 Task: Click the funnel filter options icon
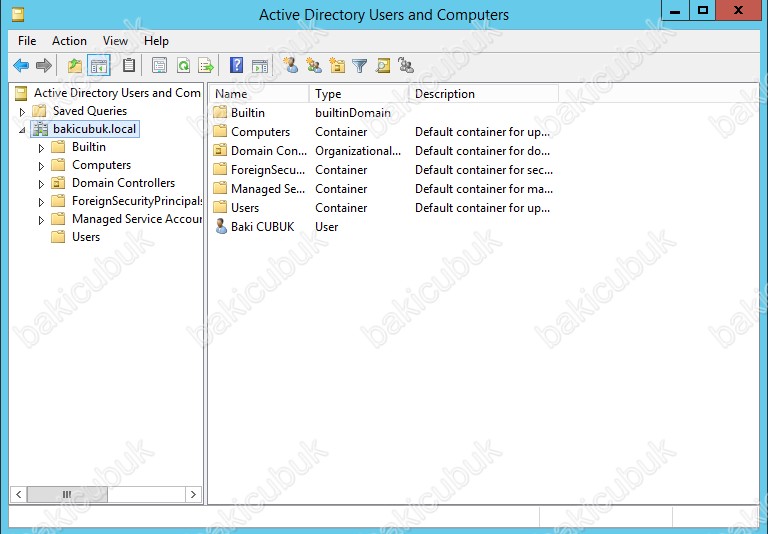[360, 65]
